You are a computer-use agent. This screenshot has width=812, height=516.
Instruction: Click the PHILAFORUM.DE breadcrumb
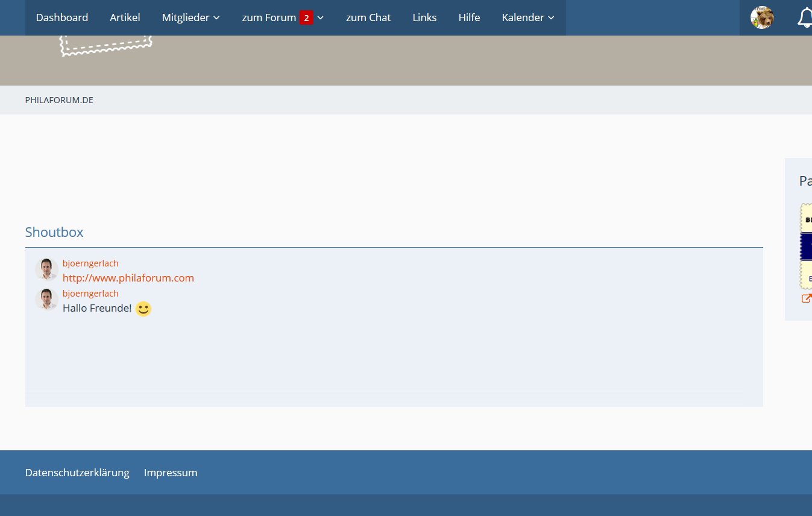click(59, 100)
